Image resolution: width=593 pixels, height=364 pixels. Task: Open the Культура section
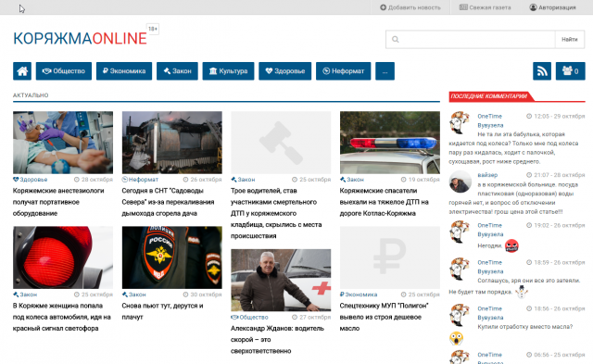228,71
